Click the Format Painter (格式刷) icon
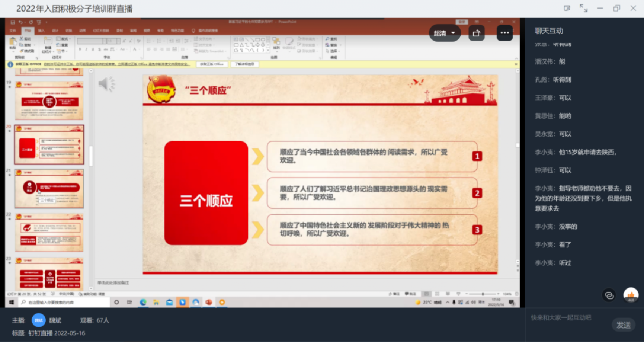This screenshot has width=644, height=342. coord(22,51)
